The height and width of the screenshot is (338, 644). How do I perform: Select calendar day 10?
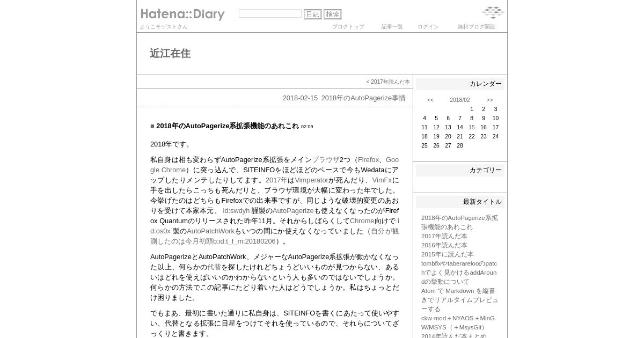pos(495,118)
